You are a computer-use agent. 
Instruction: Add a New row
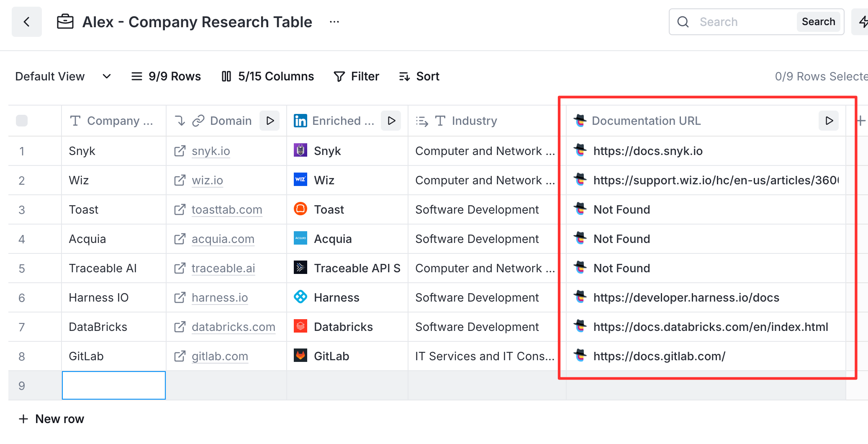(x=51, y=419)
